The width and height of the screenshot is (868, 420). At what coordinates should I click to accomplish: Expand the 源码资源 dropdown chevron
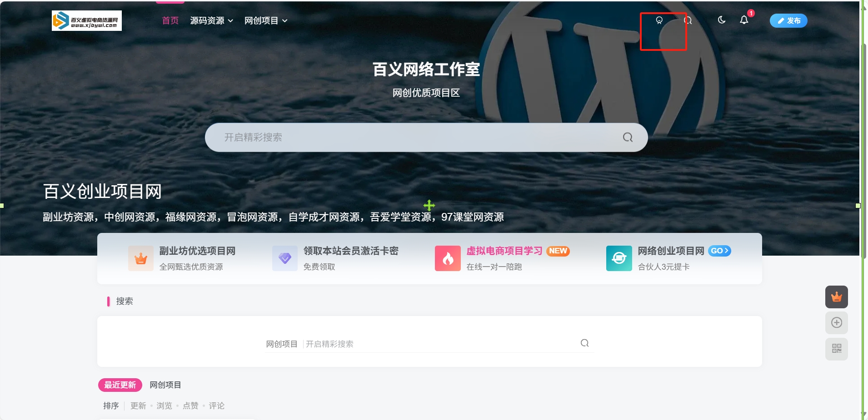tap(230, 21)
